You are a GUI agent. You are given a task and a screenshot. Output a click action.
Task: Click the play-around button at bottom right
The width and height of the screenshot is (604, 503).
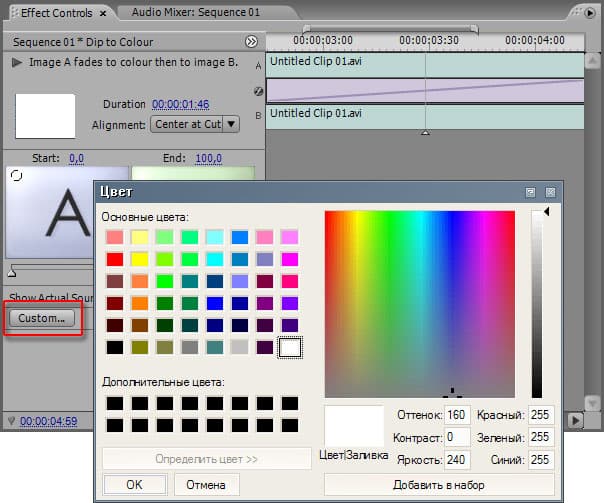pyautogui.click(x=575, y=420)
